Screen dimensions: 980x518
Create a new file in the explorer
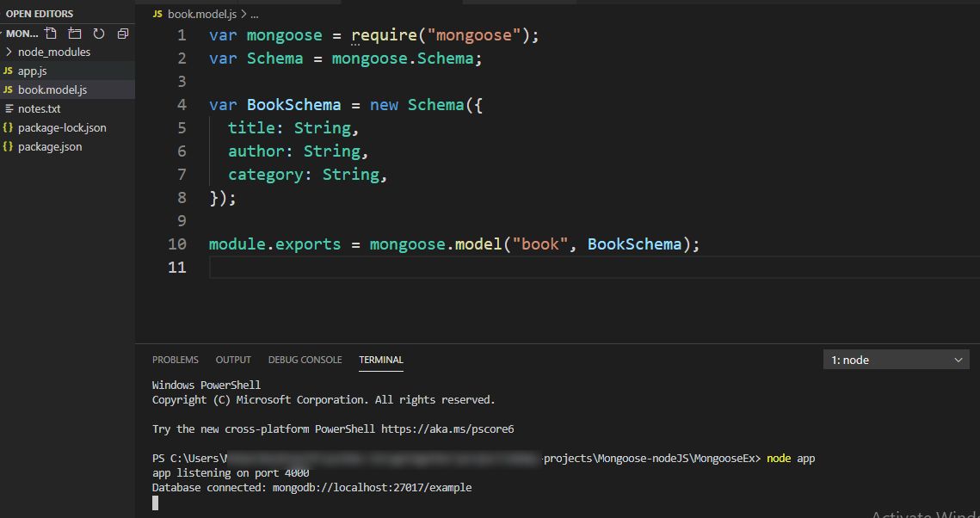pyautogui.click(x=50, y=33)
